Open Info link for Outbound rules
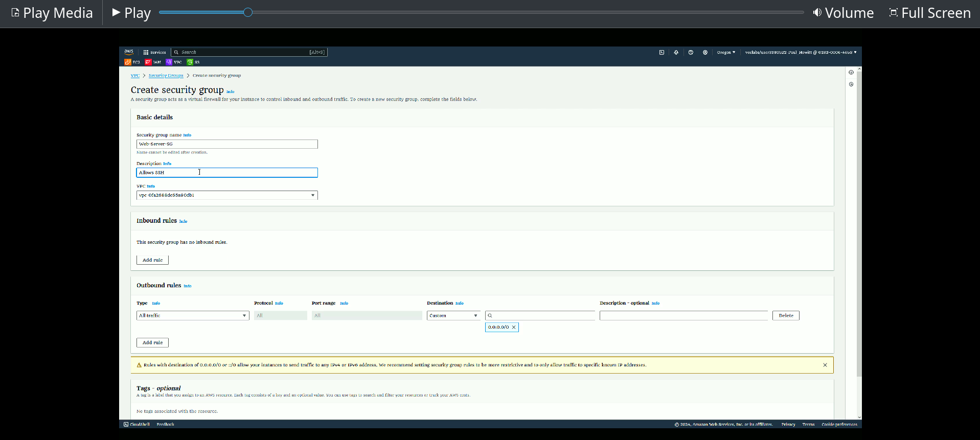The height and width of the screenshot is (440, 980). (x=188, y=286)
